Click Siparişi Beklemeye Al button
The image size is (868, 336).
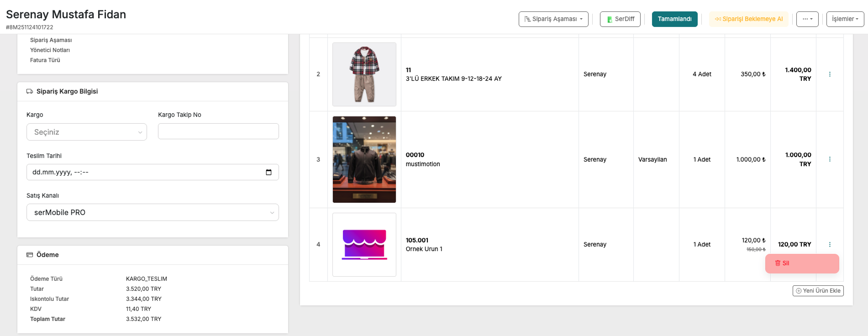(748, 19)
